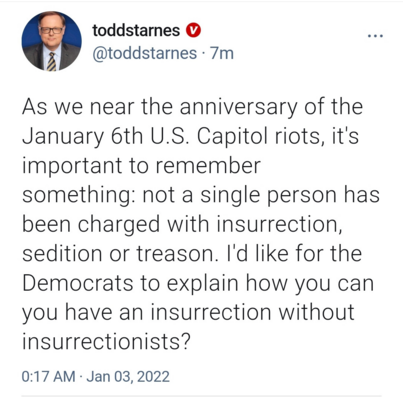403x397 pixels.
Task: Click the 0:17 AM post time
Action: coord(49,376)
